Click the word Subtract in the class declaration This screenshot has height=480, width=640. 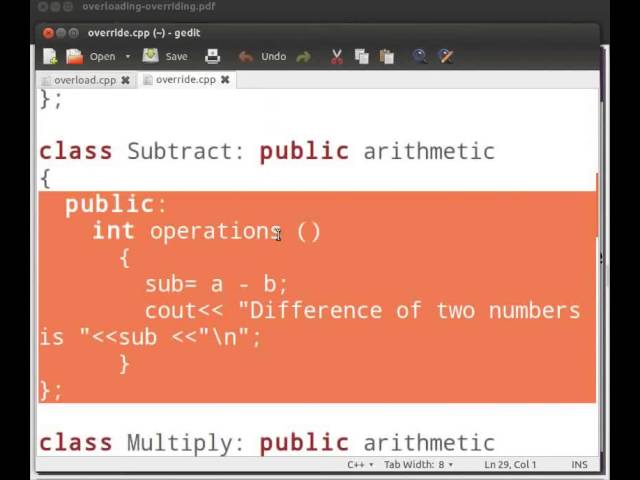click(x=180, y=151)
